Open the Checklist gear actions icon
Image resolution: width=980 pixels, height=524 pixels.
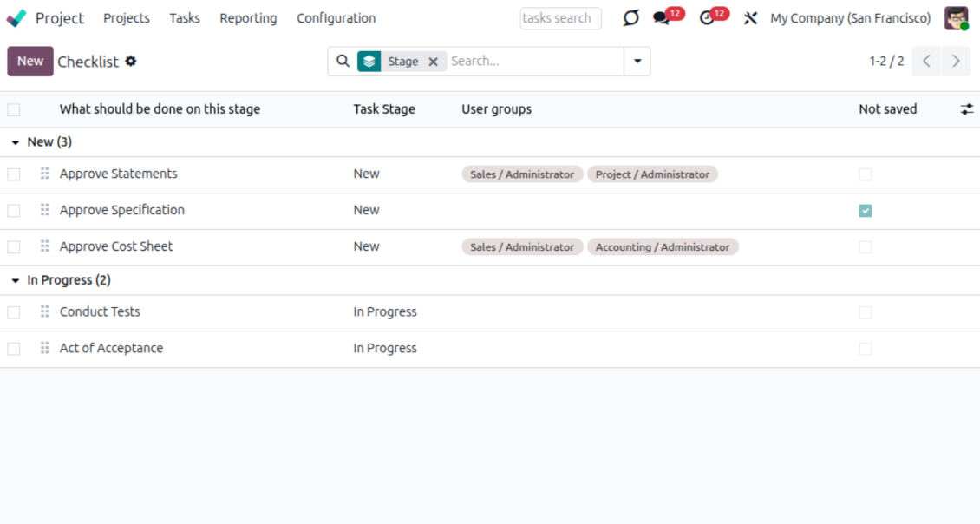pyautogui.click(x=131, y=62)
